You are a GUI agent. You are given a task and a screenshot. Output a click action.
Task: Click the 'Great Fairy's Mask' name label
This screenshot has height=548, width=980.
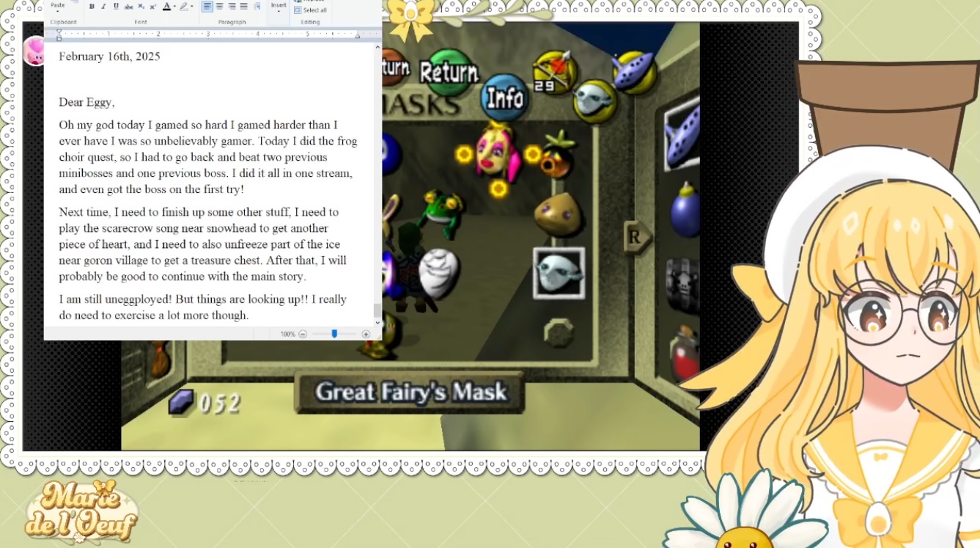411,392
